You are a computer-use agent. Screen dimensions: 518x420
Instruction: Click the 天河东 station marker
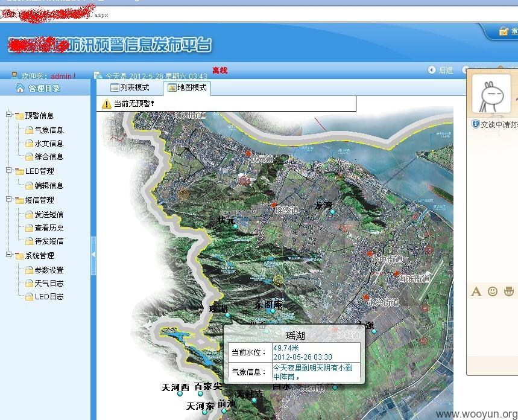[204, 412]
